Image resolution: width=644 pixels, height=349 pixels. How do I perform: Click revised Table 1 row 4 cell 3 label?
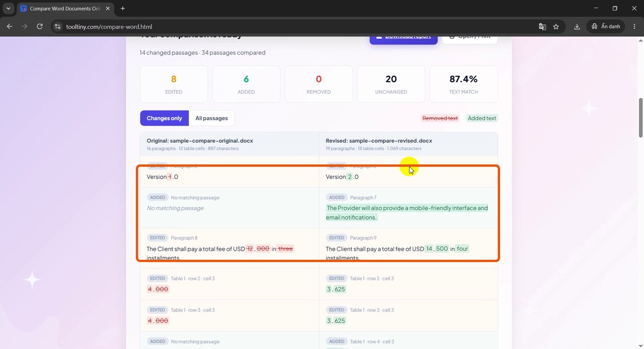click(x=372, y=341)
